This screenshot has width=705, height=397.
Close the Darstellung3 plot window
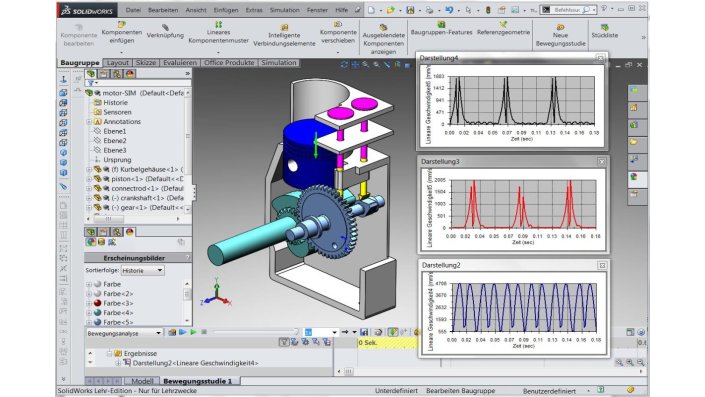[602, 162]
